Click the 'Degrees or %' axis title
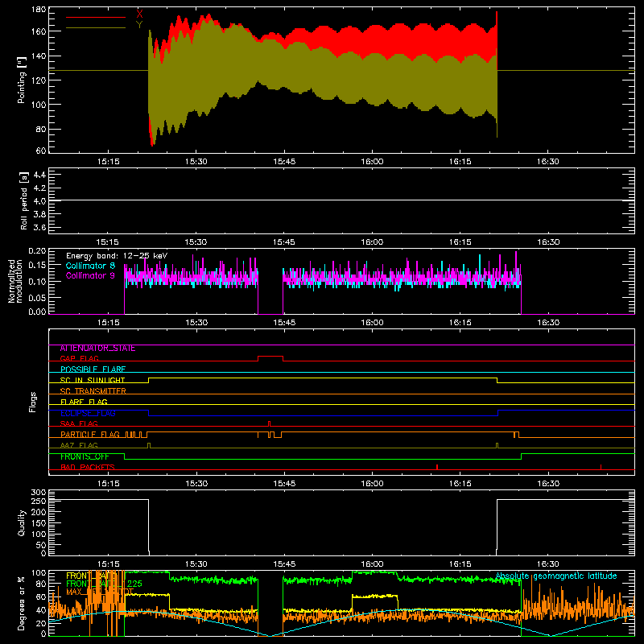Viewport: 644px width, 644px height. (x=22, y=603)
